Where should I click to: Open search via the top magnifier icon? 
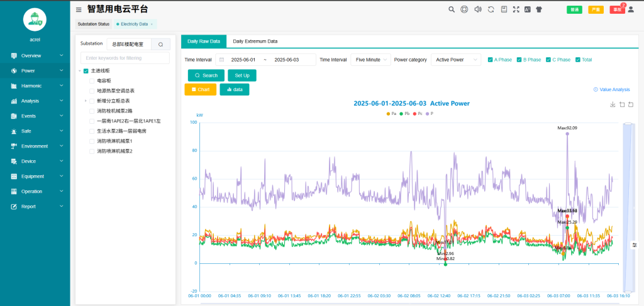point(452,9)
